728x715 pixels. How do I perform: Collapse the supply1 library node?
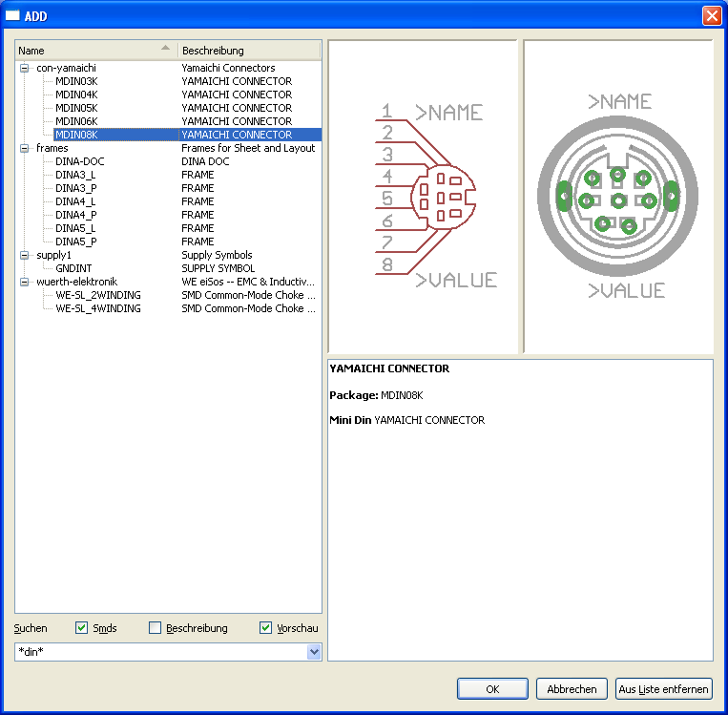24,256
